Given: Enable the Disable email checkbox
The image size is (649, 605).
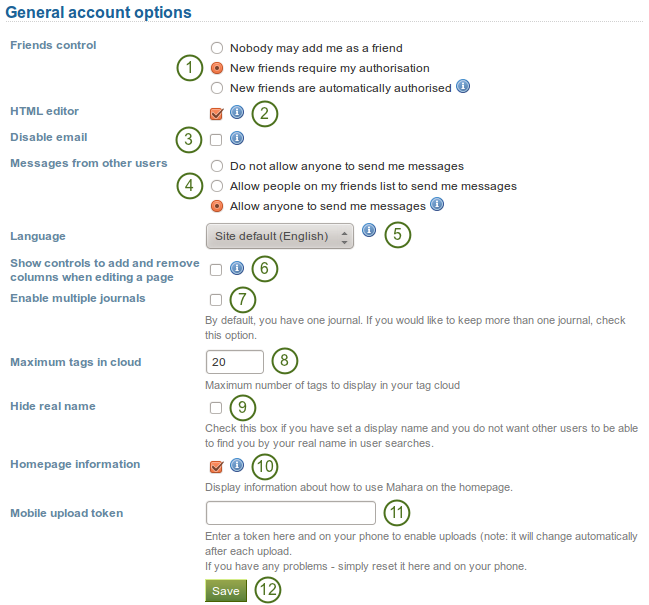Looking at the screenshot, I should 216,139.
